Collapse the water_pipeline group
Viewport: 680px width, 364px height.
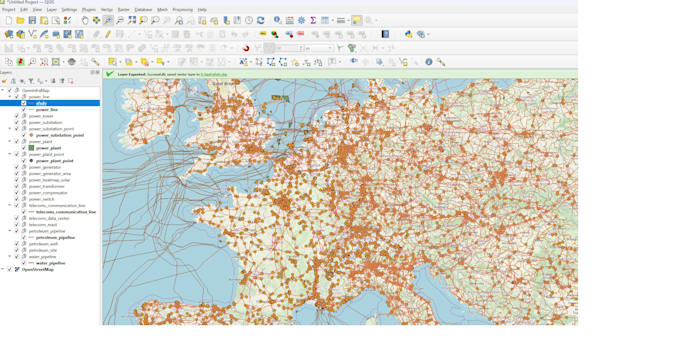(x=10, y=257)
